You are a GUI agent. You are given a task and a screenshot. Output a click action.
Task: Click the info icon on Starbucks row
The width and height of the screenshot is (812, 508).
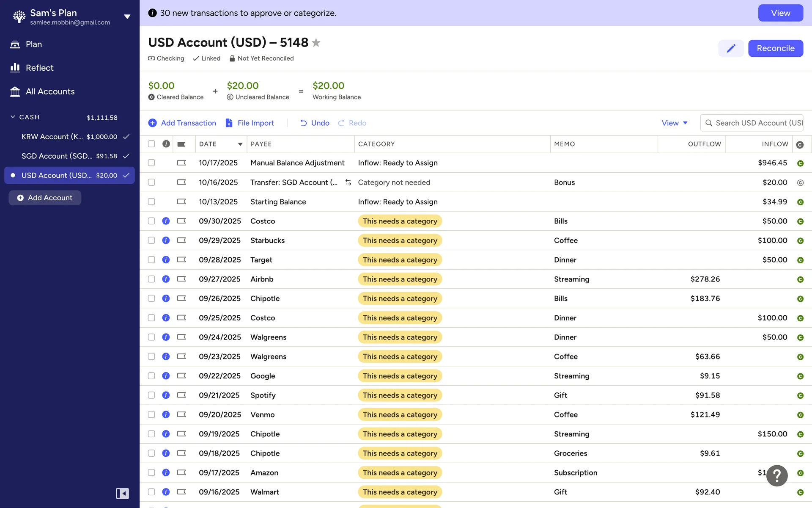click(x=166, y=240)
